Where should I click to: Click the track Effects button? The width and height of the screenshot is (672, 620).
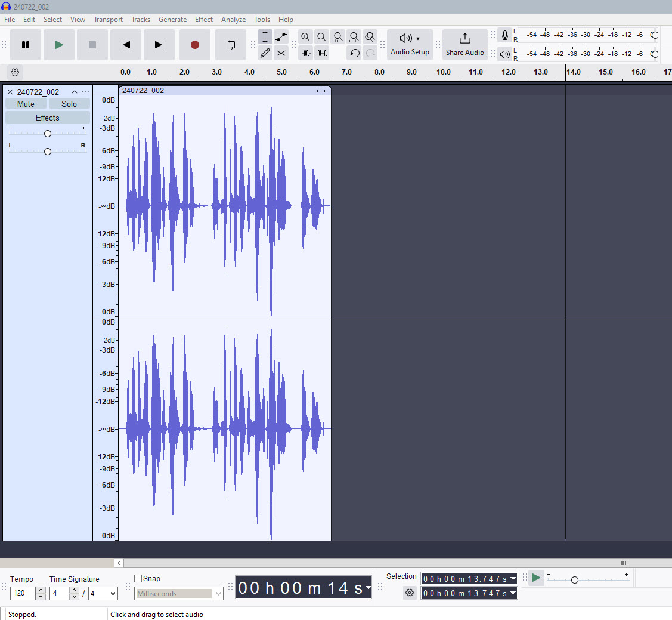coord(48,118)
